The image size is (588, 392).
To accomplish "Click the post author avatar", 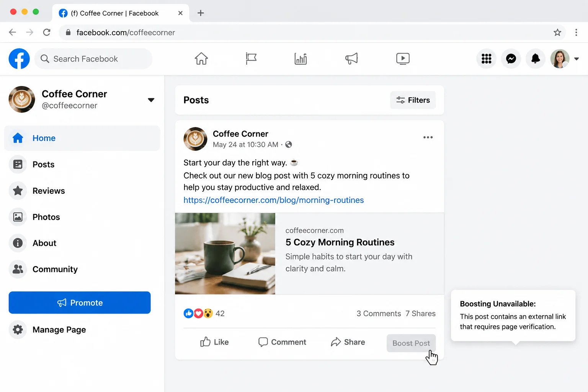I will (x=195, y=139).
